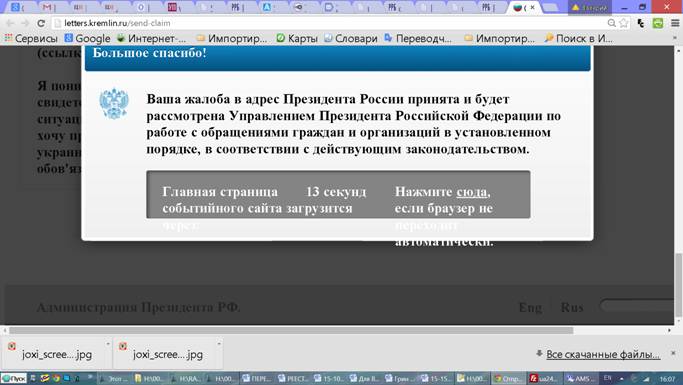Switch to 15-10... taskbar window

click(328, 378)
